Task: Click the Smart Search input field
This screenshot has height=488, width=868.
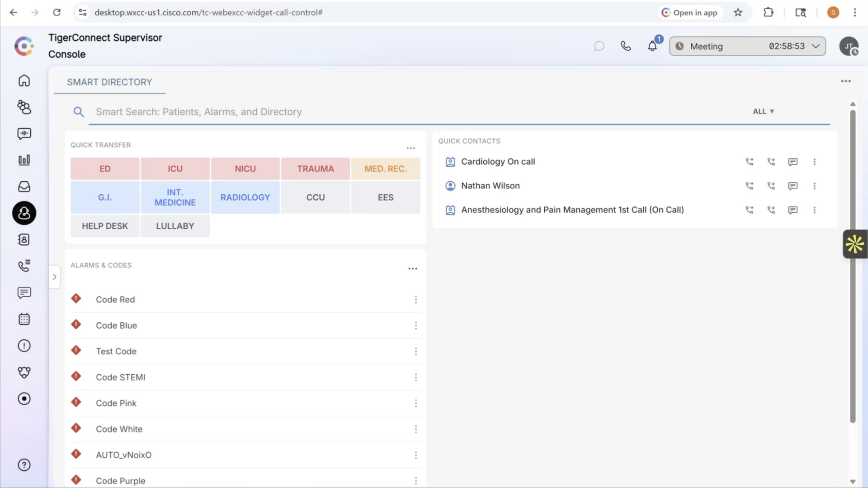Action: click(x=407, y=112)
